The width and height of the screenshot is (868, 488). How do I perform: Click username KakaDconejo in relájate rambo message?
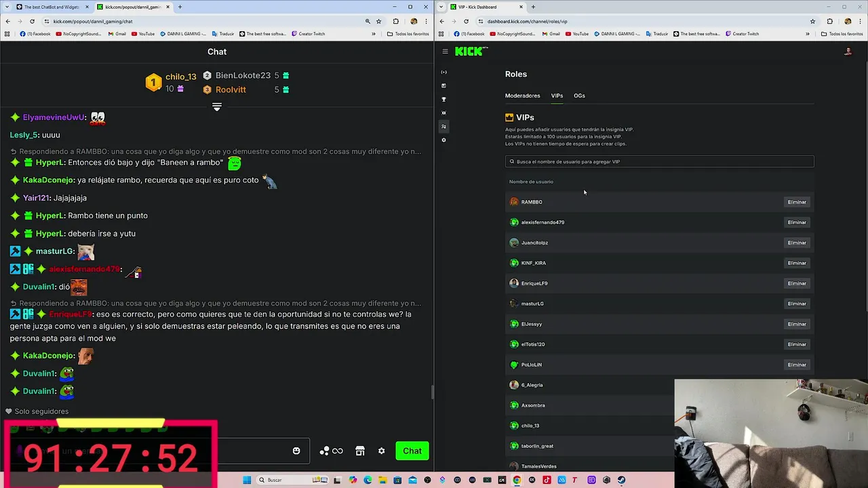point(48,180)
